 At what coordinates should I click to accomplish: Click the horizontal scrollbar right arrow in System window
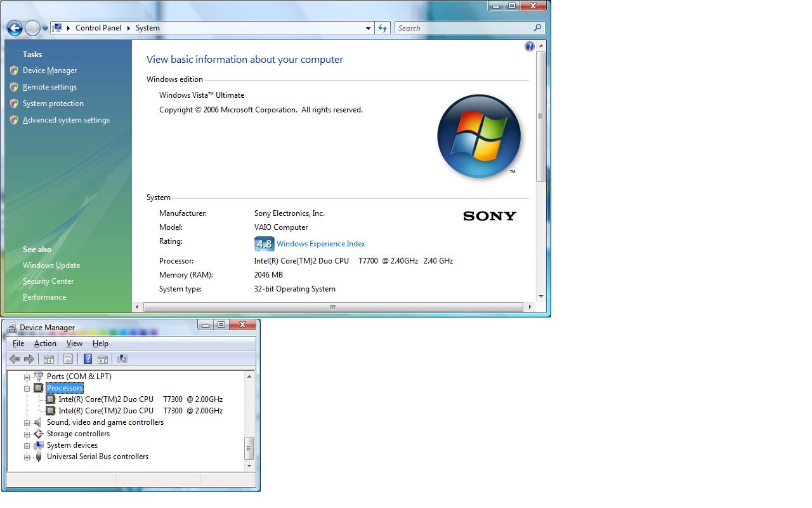coord(530,307)
